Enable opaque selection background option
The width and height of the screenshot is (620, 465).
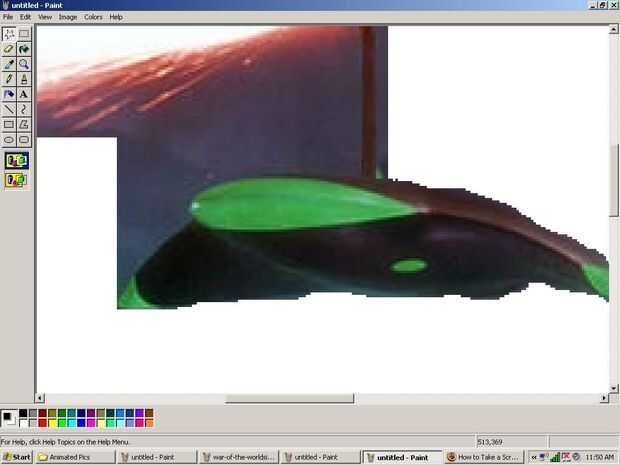(x=17, y=161)
